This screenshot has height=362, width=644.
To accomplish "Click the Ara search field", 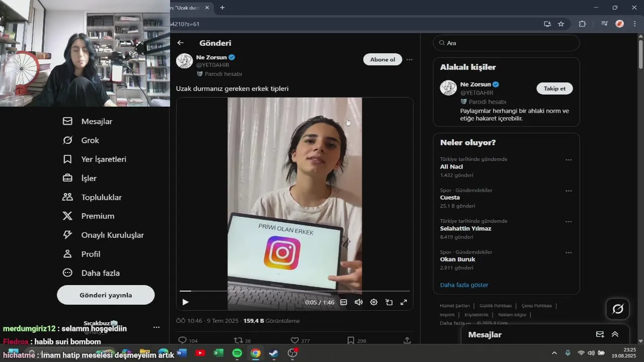I will [506, 43].
